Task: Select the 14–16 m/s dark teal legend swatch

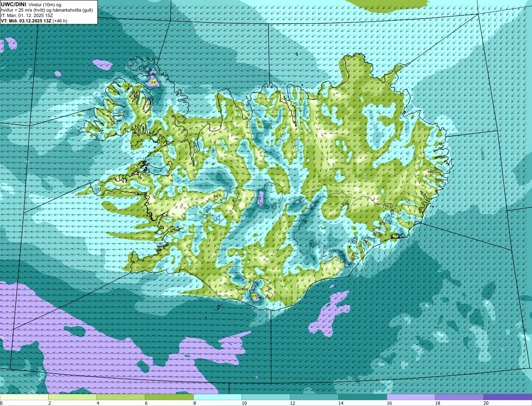Action: 362,397
